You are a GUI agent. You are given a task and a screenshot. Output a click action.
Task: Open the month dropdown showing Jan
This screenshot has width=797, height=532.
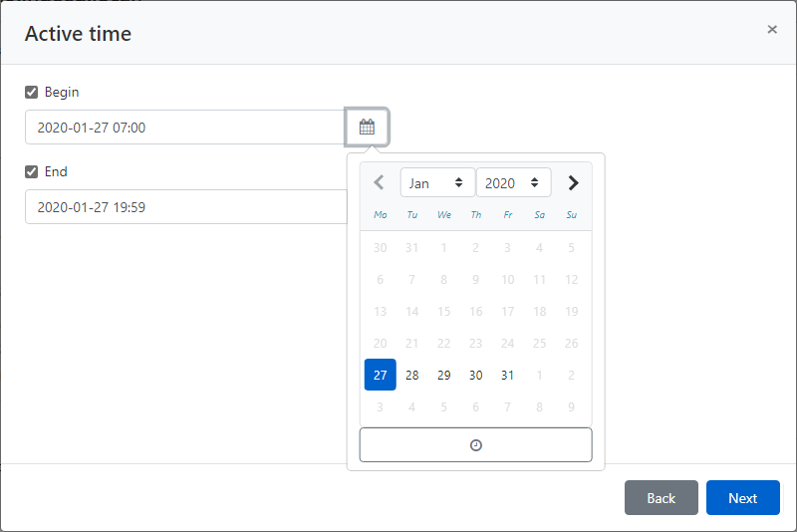(x=436, y=183)
